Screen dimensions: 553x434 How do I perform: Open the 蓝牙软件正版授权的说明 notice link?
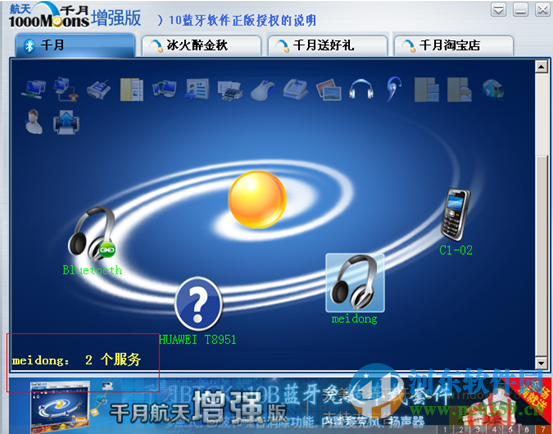(x=237, y=20)
